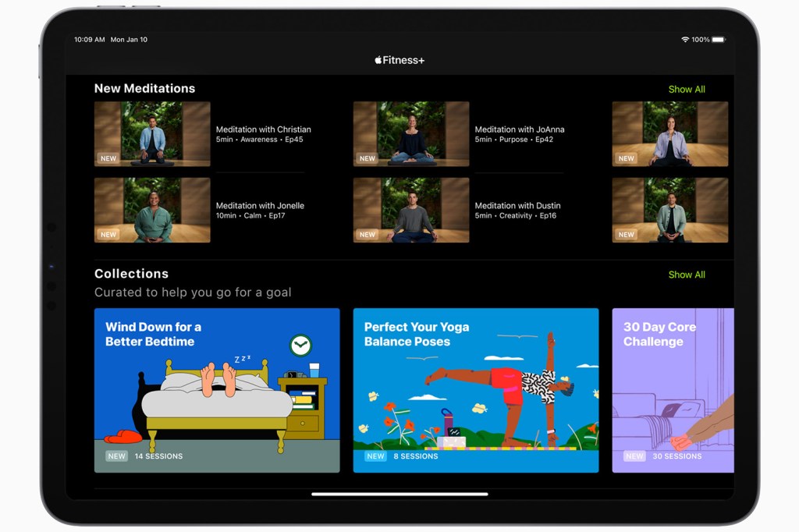Select 'Meditation with Dustin' title text

point(518,205)
